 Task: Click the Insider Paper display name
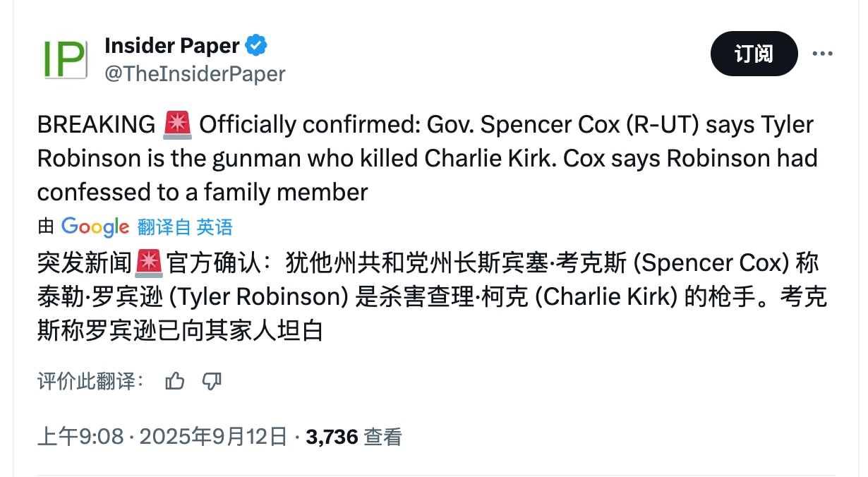click(173, 45)
